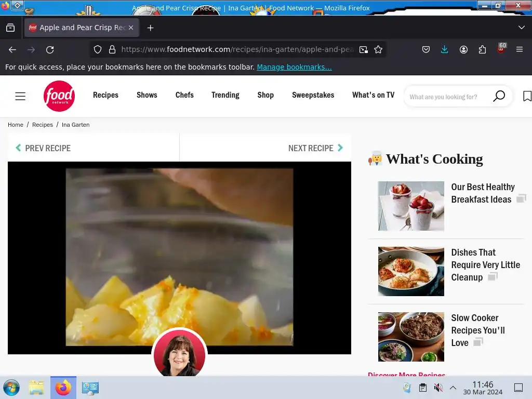The width and height of the screenshot is (532, 399).
Task: Expand the list all tabs chevron
Action: tap(522, 28)
